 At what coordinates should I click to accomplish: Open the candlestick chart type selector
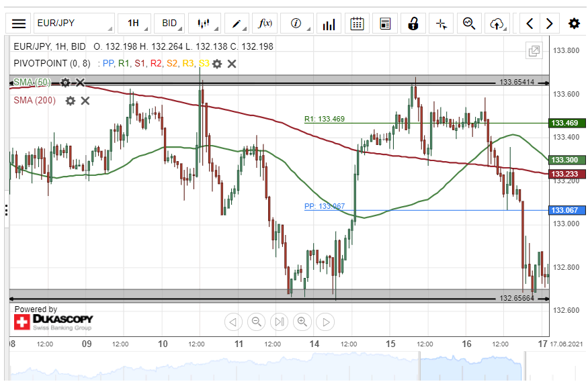(204, 23)
